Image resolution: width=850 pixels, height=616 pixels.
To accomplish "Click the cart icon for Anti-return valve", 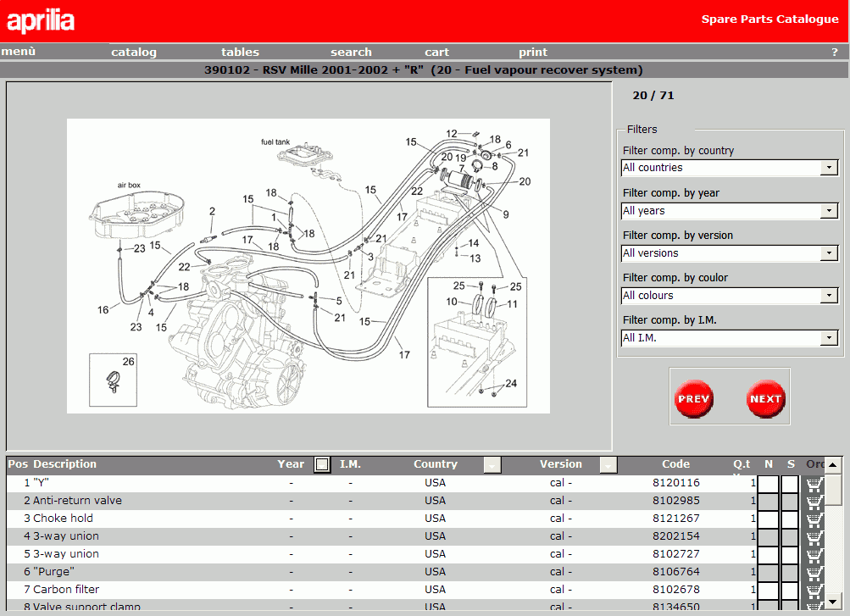I will [x=814, y=501].
